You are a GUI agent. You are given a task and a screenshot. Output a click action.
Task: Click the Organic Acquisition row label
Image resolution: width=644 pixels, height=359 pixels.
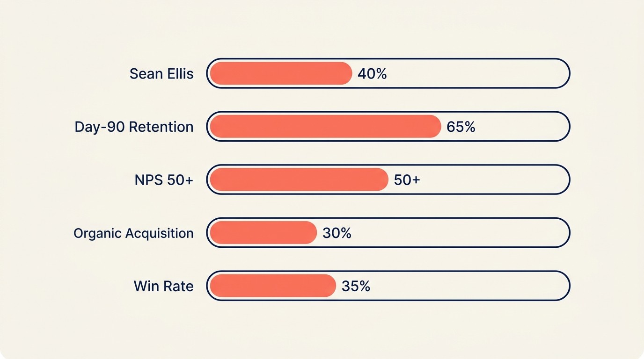(133, 233)
